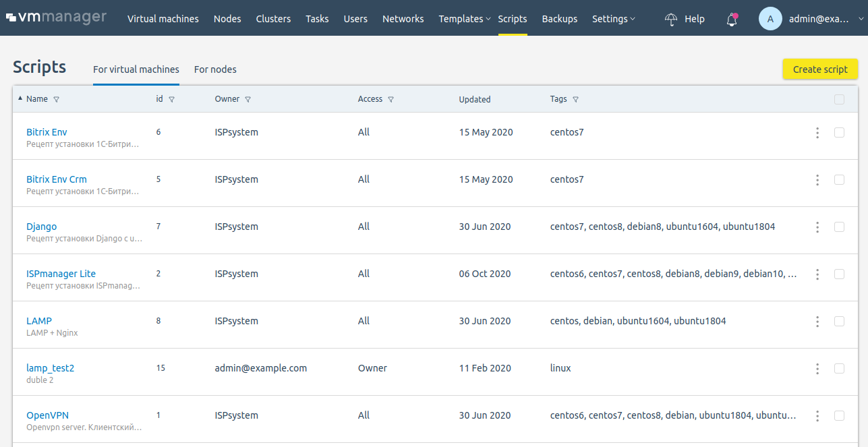Image resolution: width=868 pixels, height=447 pixels.
Task: Open the Bitrix Env Crm script
Action: pos(57,179)
